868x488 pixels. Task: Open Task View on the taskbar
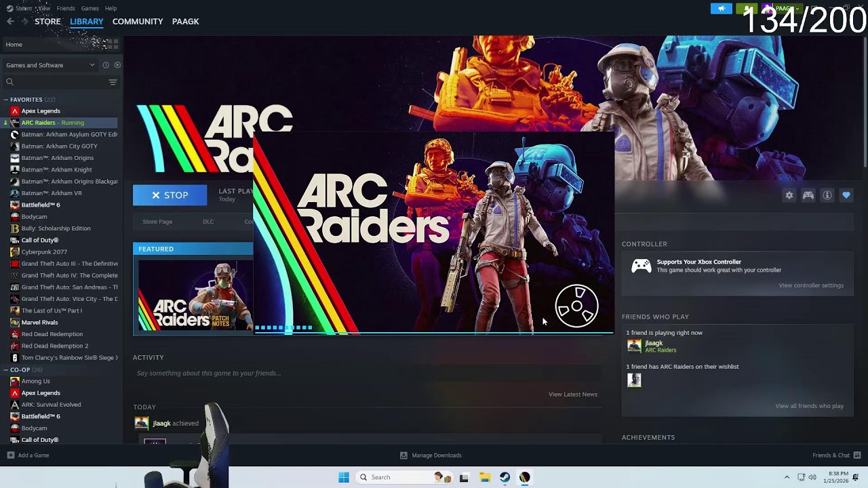tap(464, 477)
